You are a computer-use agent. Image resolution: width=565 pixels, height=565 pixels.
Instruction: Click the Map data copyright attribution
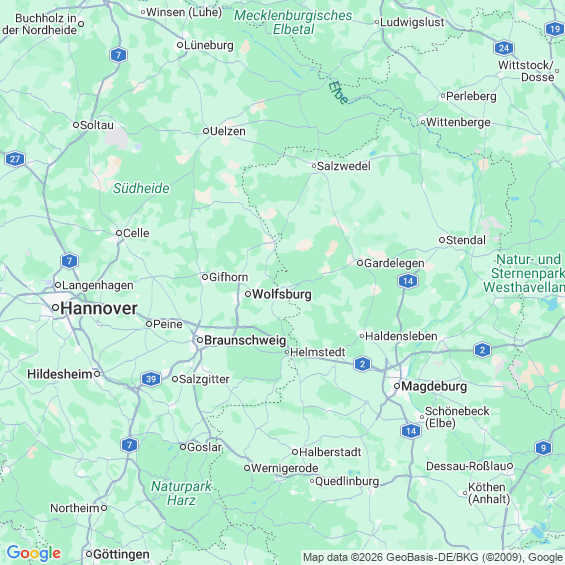[433, 557]
